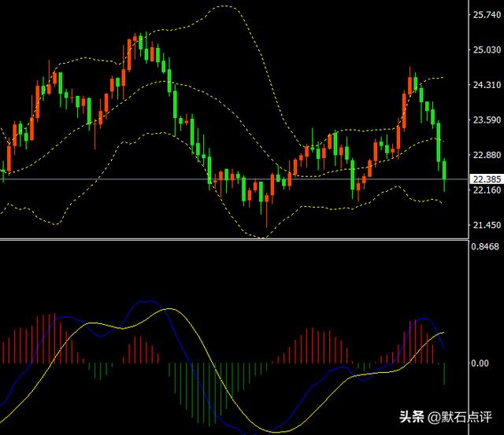Click the 0.8468 MACD scale label
The height and width of the screenshot is (435, 504).
pyautogui.click(x=485, y=247)
